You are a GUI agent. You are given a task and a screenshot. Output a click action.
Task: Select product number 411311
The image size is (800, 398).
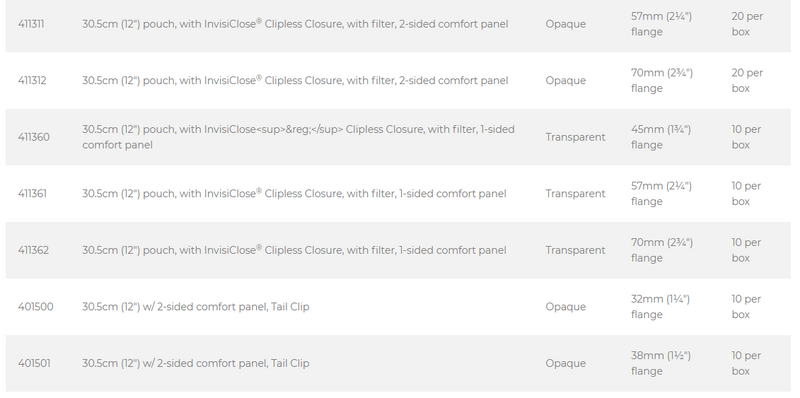point(31,24)
